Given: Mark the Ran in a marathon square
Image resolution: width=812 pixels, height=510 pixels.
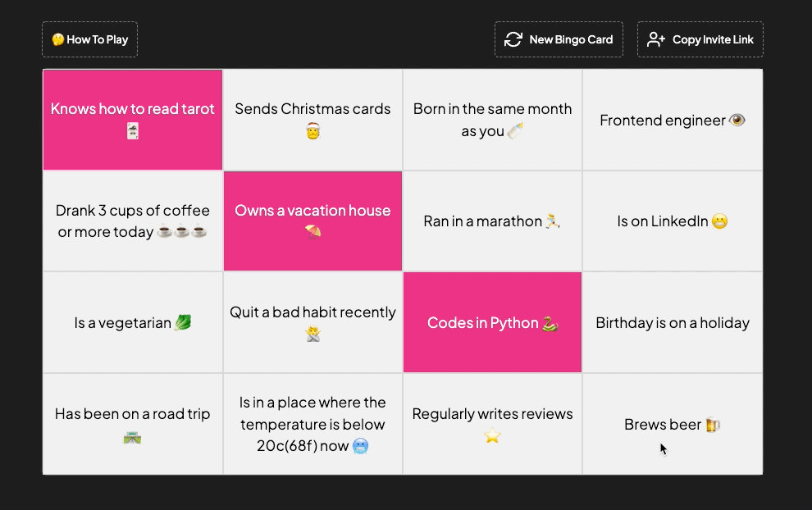Looking at the screenshot, I should point(492,221).
